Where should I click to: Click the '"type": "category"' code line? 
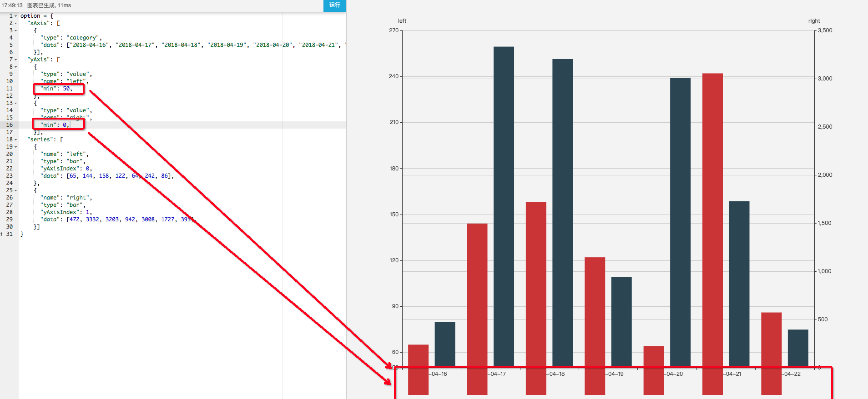[71, 38]
